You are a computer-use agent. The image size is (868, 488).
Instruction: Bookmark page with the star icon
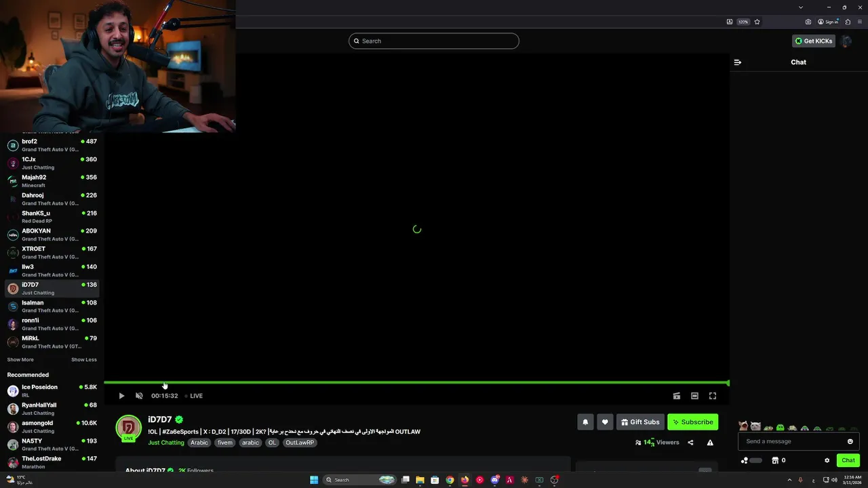pos(757,22)
